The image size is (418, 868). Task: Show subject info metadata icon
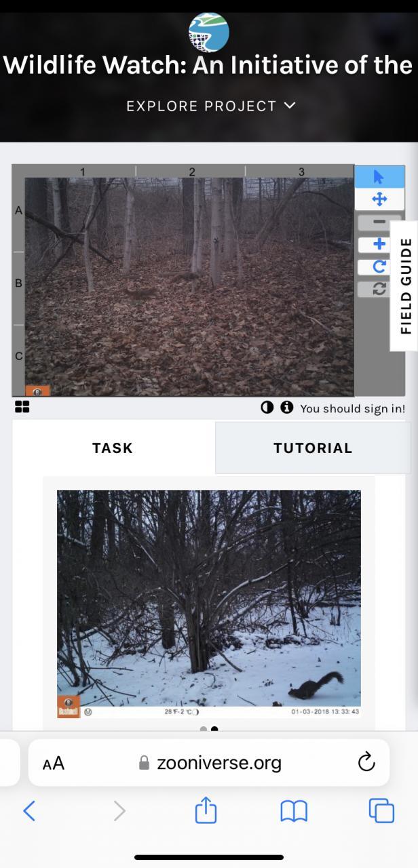286,408
